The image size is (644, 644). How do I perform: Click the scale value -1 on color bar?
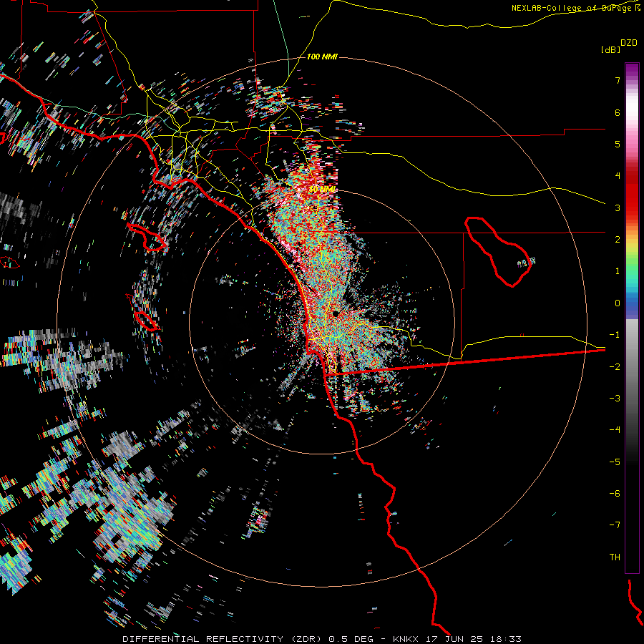(615, 335)
